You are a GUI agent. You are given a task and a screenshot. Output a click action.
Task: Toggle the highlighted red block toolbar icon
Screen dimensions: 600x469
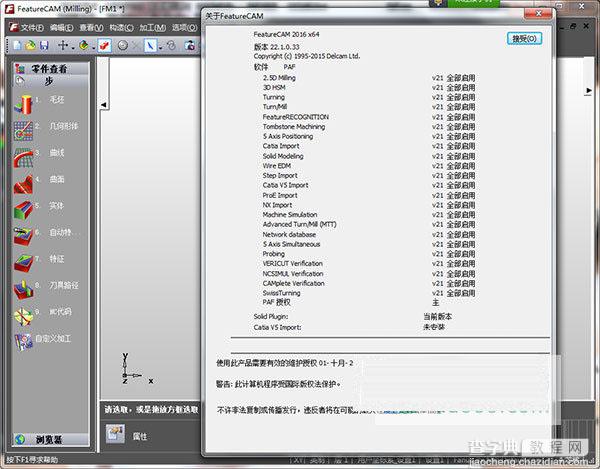104,46
